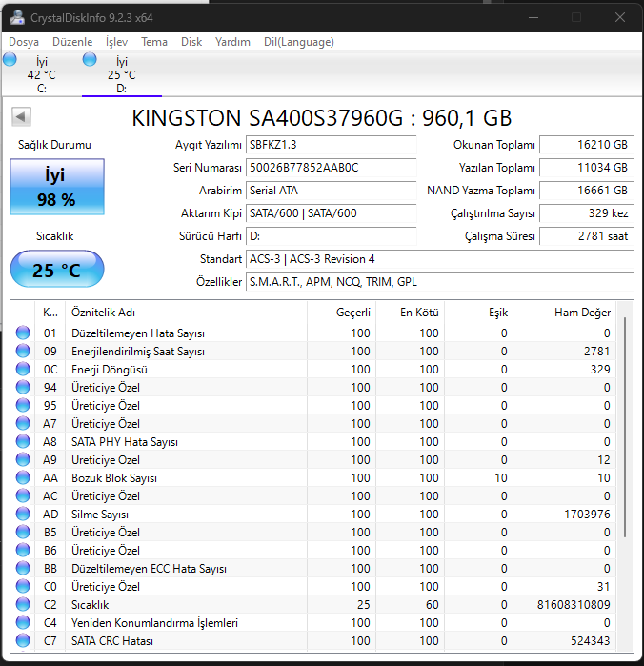
Task: Click status orb of row AA Bozuk Blok
Action: (x=23, y=478)
